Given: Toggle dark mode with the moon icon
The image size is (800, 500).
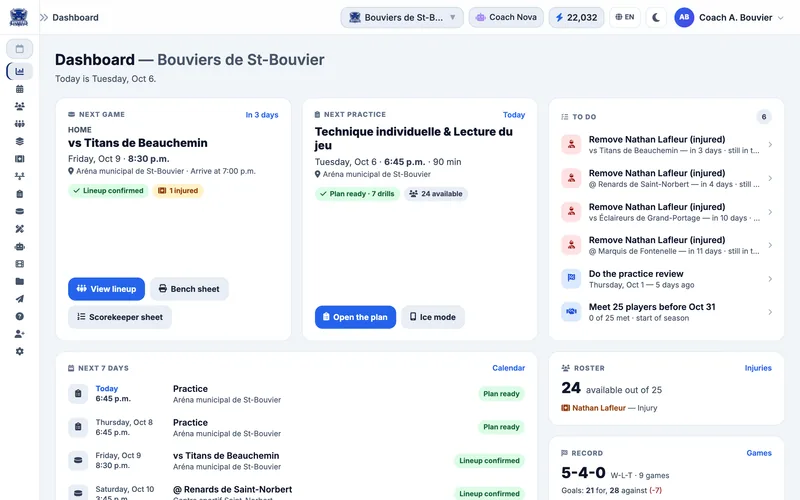Looking at the screenshot, I should coord(656,17).
